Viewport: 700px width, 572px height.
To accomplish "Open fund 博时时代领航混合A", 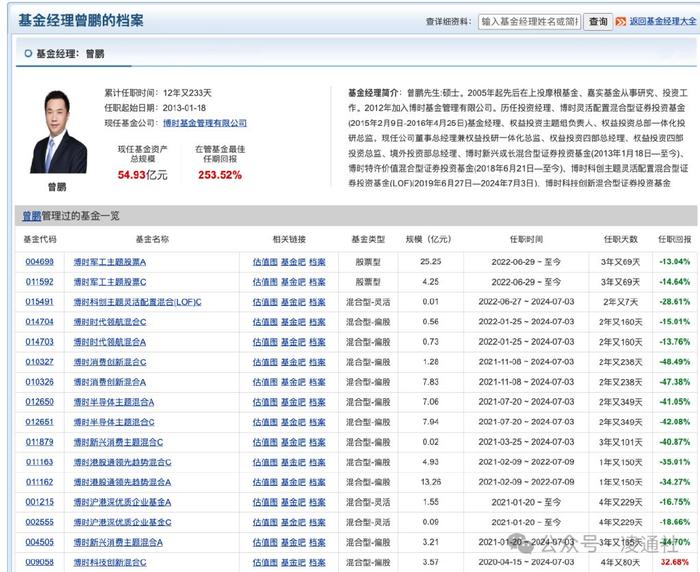I will coord(110,342).
